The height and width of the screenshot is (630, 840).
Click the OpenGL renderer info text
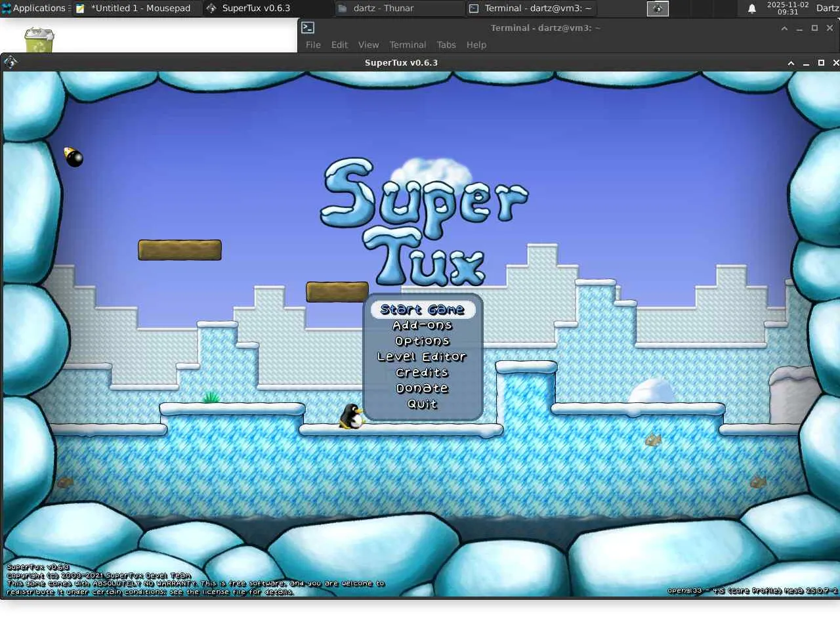pos(752,591)
